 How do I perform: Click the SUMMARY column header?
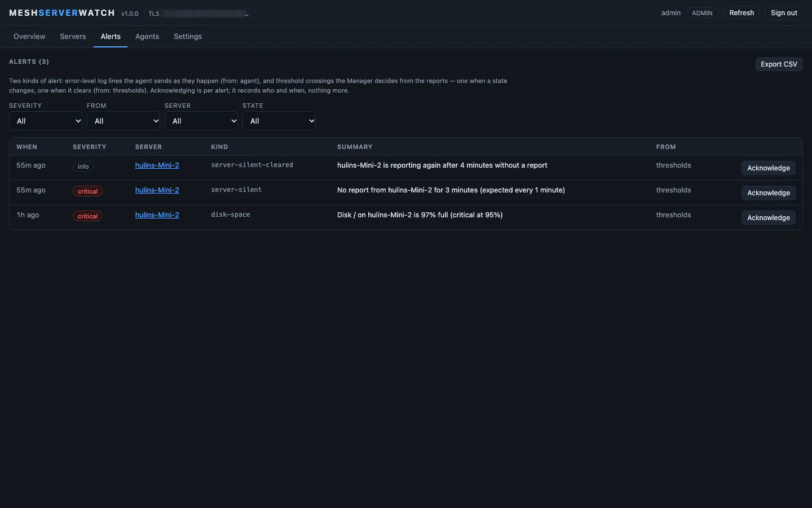(x=355, y=147)
